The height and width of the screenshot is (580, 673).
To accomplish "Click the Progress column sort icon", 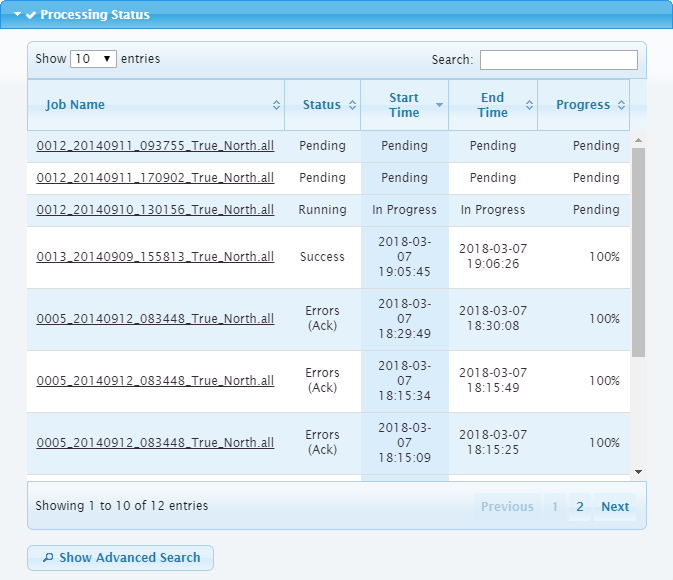I will click(620, 105).
